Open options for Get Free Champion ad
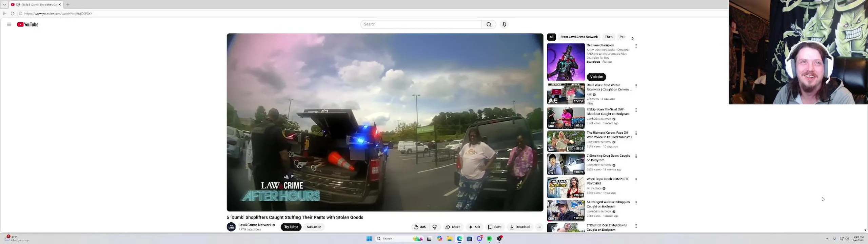Viewport: 868px width, 244px height. (x=636, y=46)
